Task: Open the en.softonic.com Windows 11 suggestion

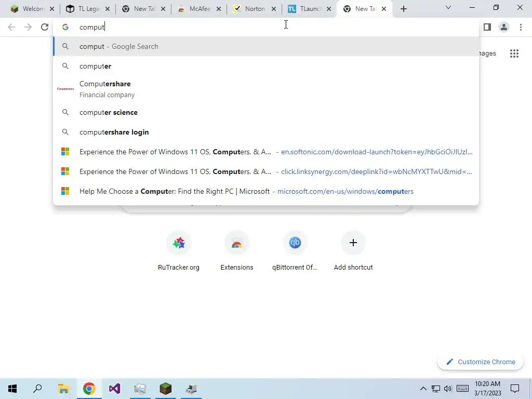Action: [x=266, y=152]
